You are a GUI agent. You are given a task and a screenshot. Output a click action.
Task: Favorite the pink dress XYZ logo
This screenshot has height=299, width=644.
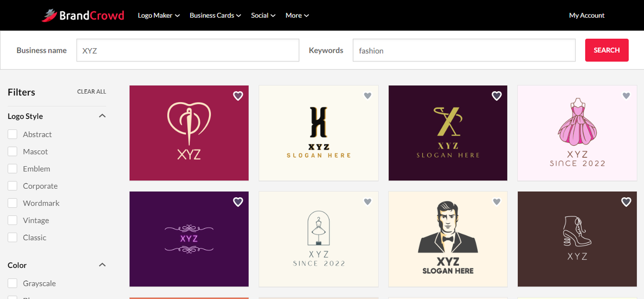click(626, 96)
